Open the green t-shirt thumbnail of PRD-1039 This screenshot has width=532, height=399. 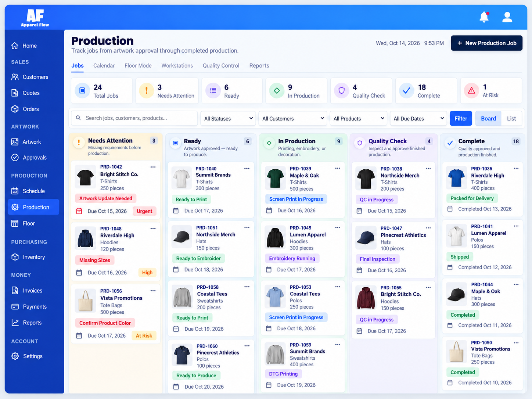[275, 178]
